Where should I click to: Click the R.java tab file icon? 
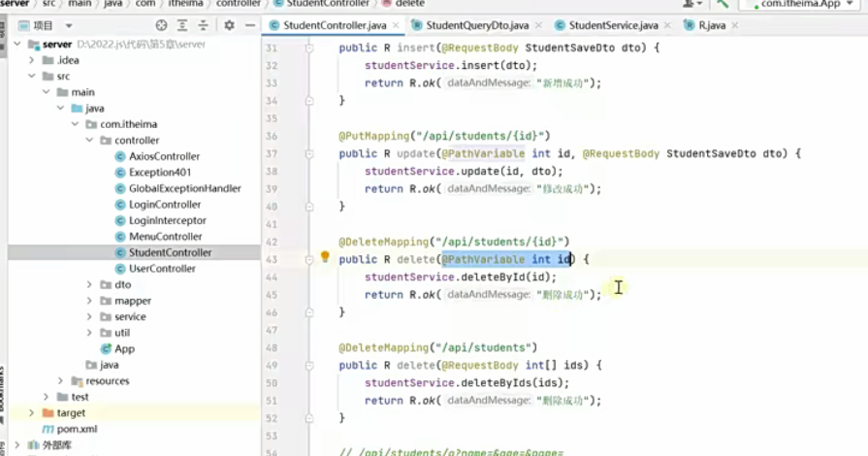(x=690, y=25)
